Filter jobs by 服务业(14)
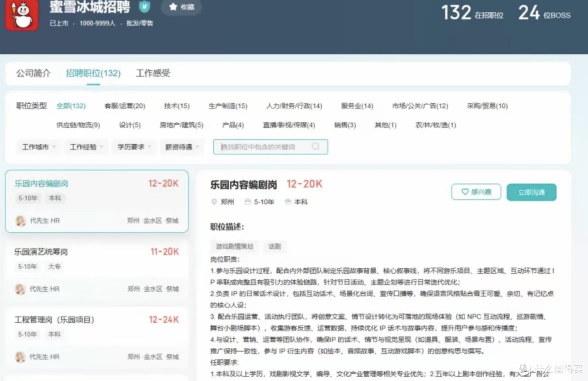The height and width of the screenshot is (381, 588). (x=357, y=106)
